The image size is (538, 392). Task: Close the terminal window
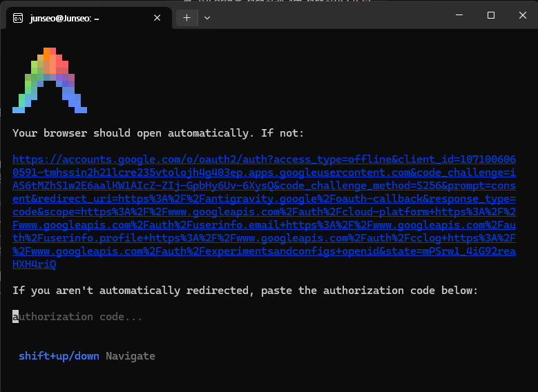(x=523, y=15)
